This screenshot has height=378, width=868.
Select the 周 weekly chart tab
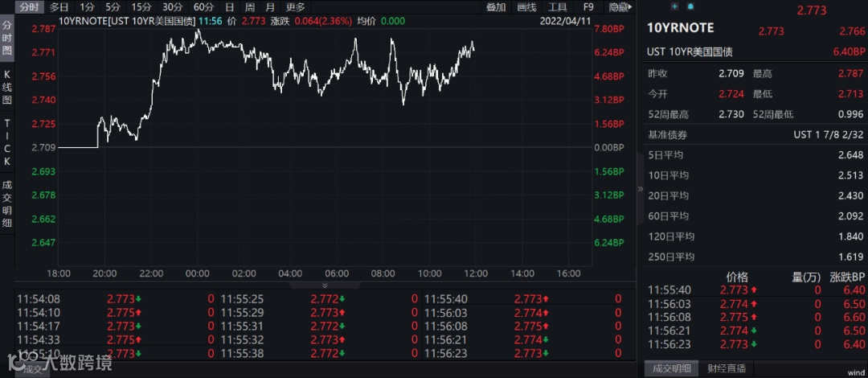tap(250, 7)
